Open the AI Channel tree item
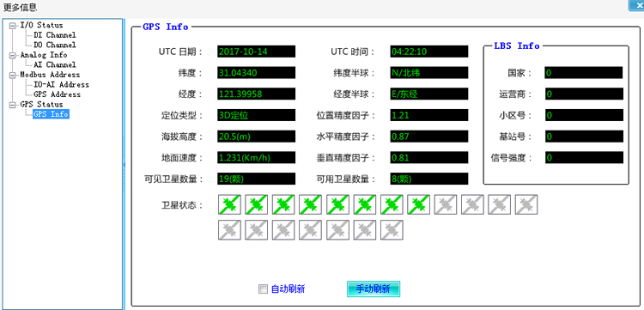The width and height of the screenshot is (644, 310). [x=55, y=64]
